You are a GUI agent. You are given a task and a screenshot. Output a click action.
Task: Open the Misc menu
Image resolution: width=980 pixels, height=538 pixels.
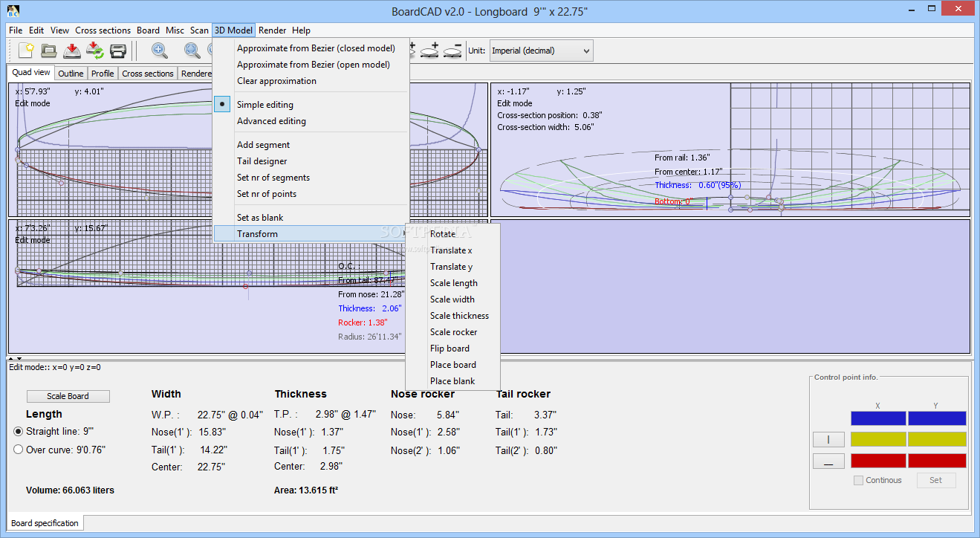175,30
